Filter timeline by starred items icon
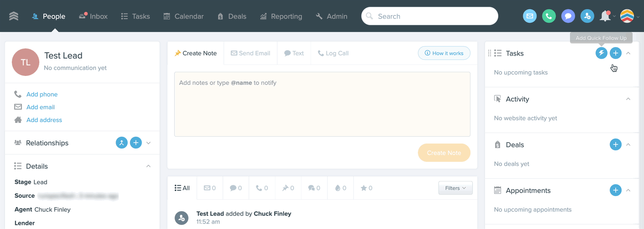The width and height of the screenshot is (644, 229). 367,188
